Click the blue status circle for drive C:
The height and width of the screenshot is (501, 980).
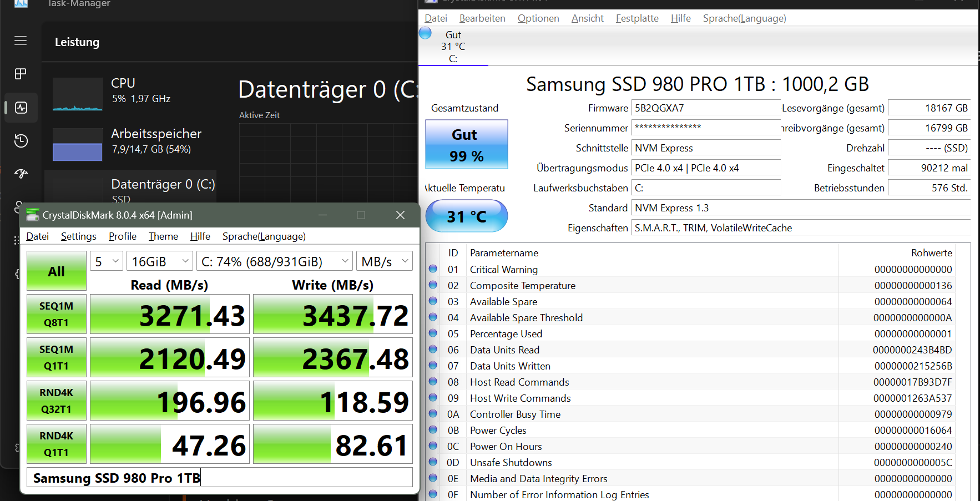pyautogui.click(x=426, y=33)
